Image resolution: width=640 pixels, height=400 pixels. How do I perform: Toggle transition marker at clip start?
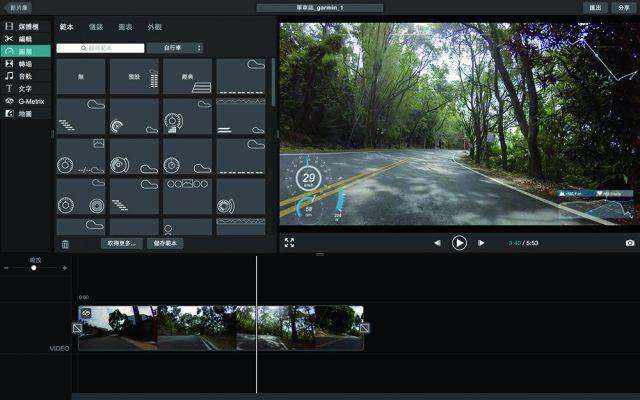77,328
